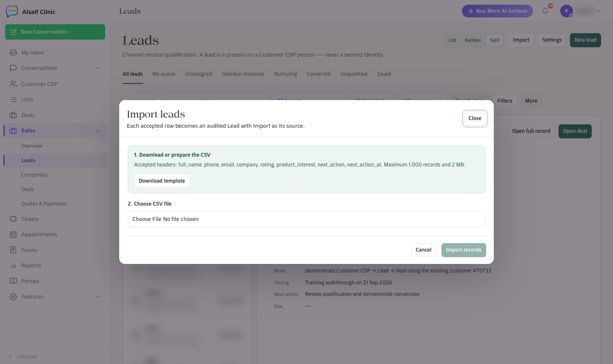Open the Appointments calendar icon
Screen dimensions: 613x364
point(13,235)
